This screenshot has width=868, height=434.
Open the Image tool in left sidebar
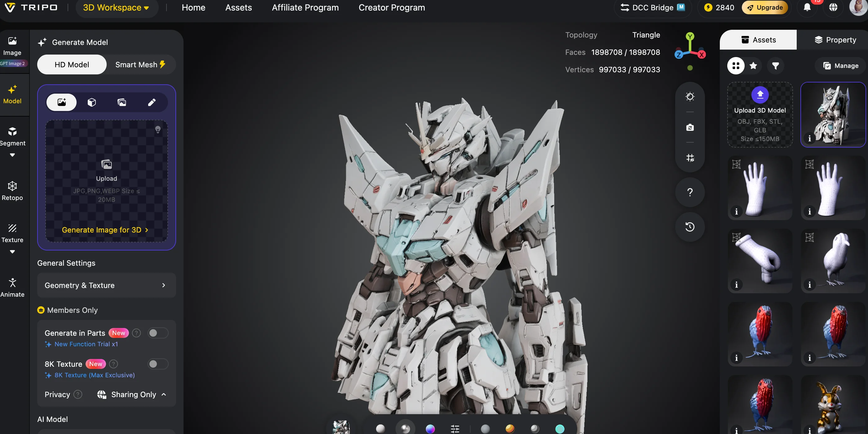coord(12,46)
